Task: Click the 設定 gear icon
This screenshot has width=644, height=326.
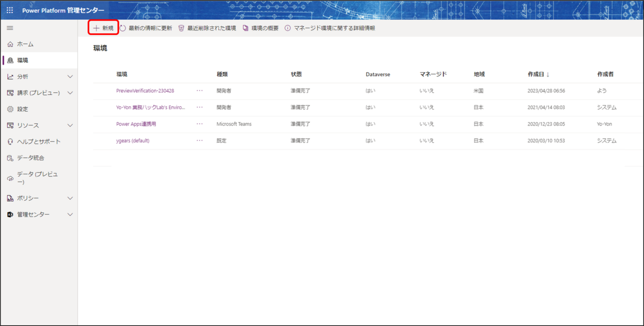Action: tap(10, 109)
